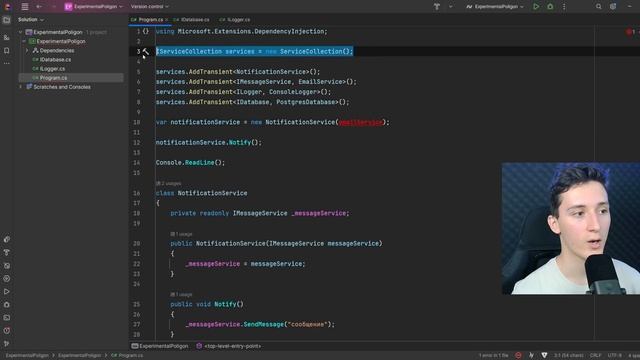
Task: Start debugging with the bug icon
Action: click(x=550, y=7)
